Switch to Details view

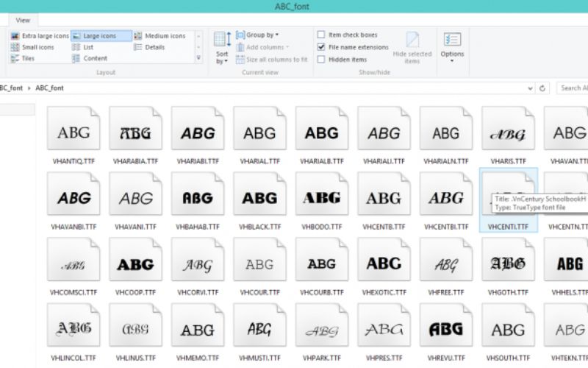[150, 47]
